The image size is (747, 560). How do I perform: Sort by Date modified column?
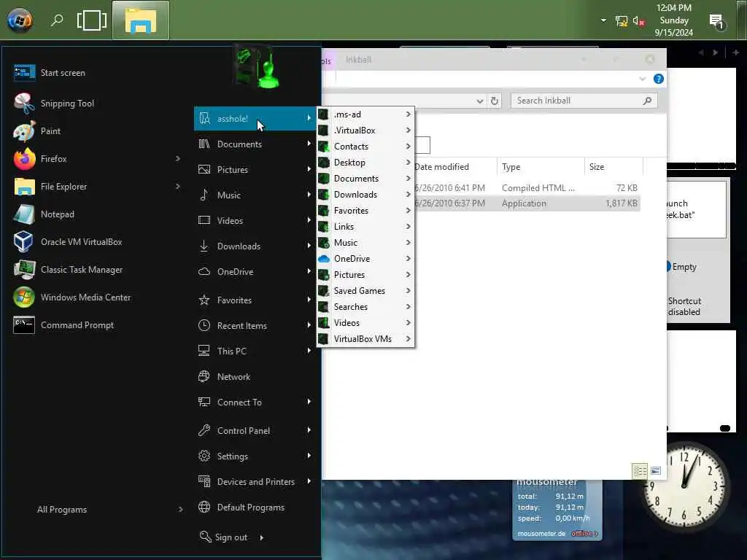(x=441, y=167)
